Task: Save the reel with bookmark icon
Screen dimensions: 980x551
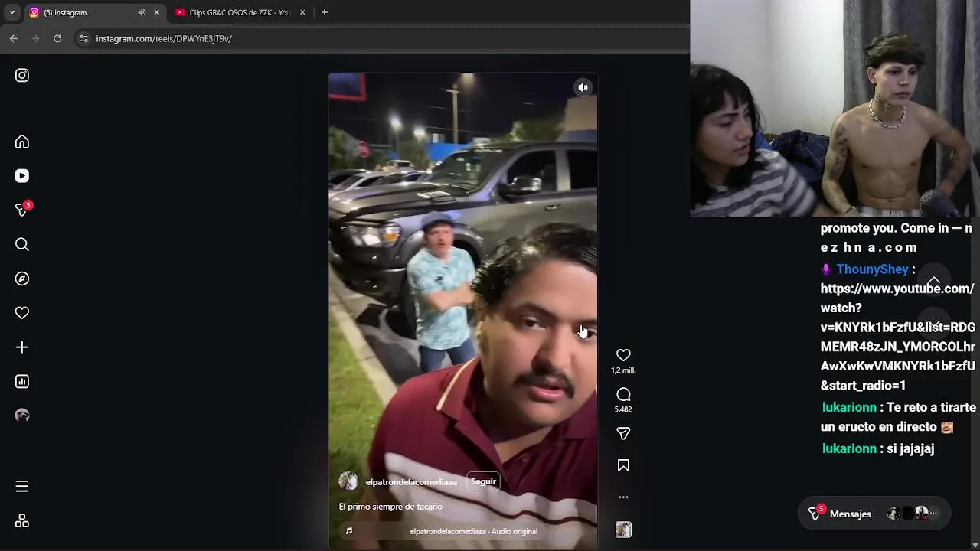Action: (623, 465)
